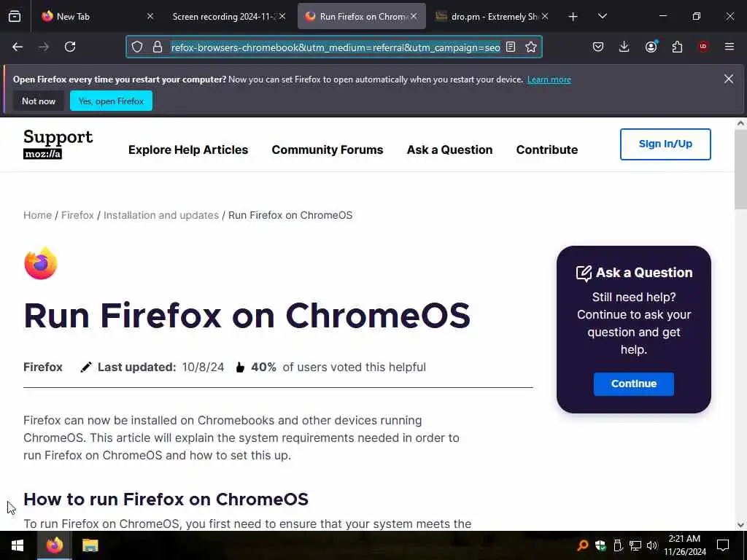Go to Home breadcrumb
This screenshot has height=560, width=747.
[38, 215]
